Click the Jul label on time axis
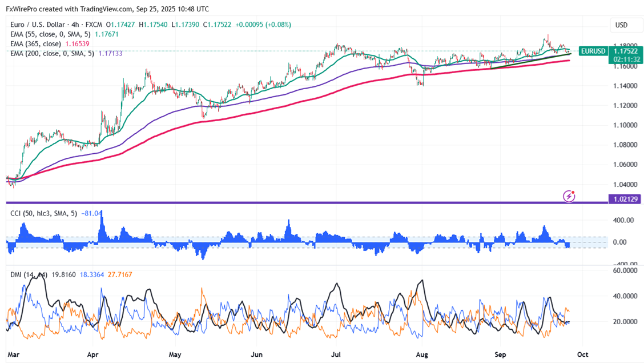The height and width of the screenshot is (363, 644). pyautogui.click(x=336, y=354)
